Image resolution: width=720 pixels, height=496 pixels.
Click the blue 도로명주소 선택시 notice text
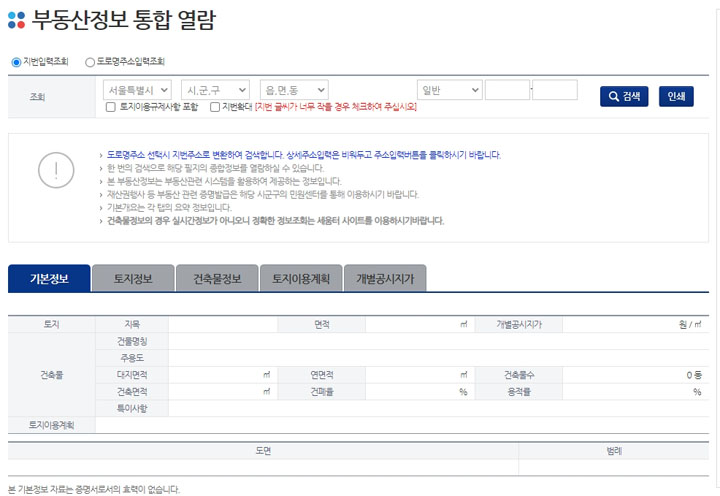click(x=304, y=155)
